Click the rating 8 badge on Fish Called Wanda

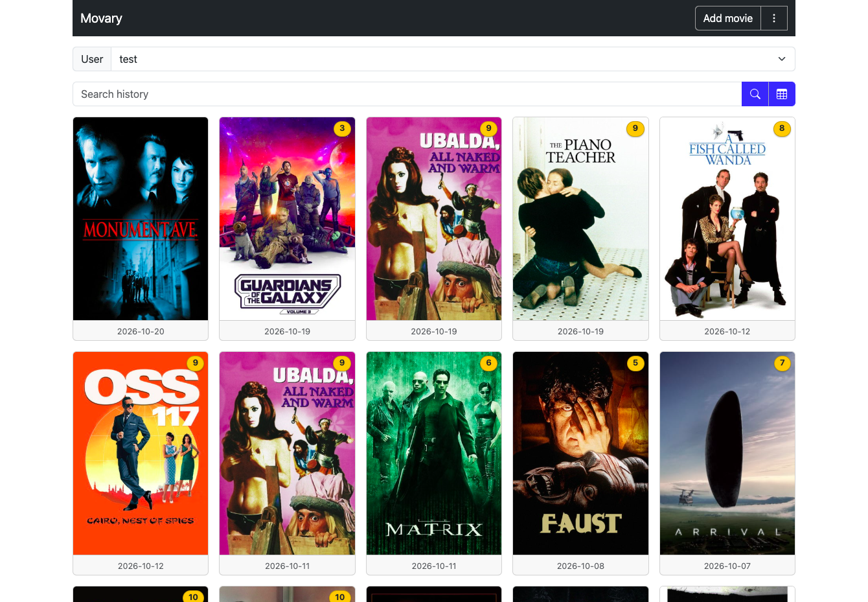[x=782, y=128]
